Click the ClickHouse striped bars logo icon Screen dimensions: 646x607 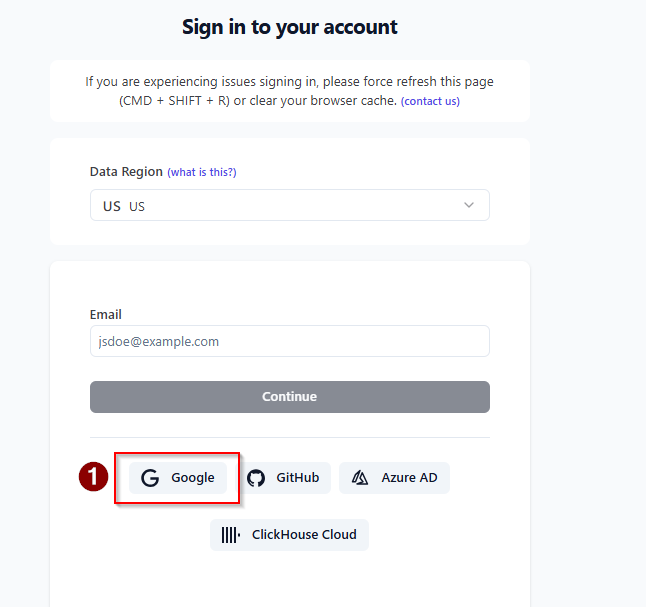[x=231, y=535]
